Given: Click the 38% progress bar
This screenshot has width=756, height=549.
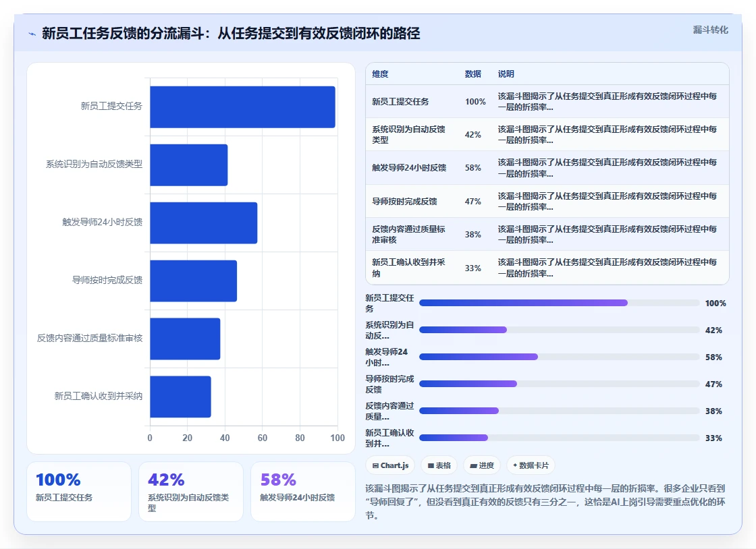Looking at the screenshot, I should tap(560, 411).
